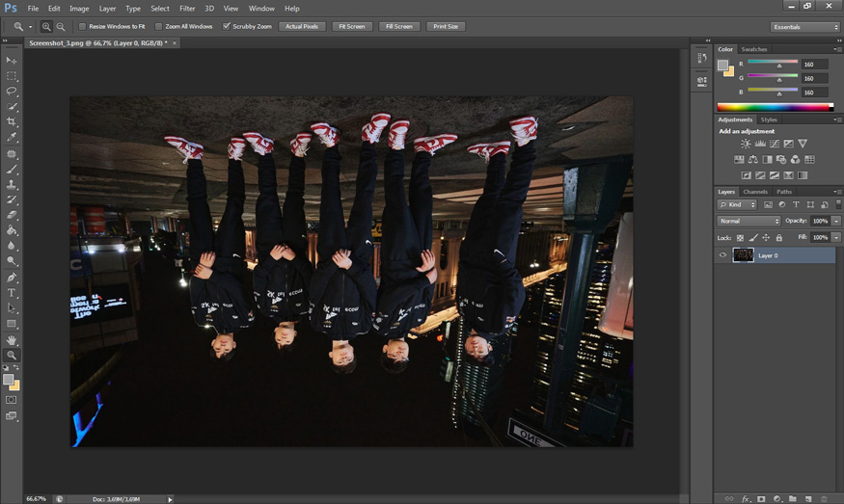Image resolution: width=844 pixels, height=504 pixels.
Task: Add a Brightness/Contrast adjustment
Action: click(746, 144)
